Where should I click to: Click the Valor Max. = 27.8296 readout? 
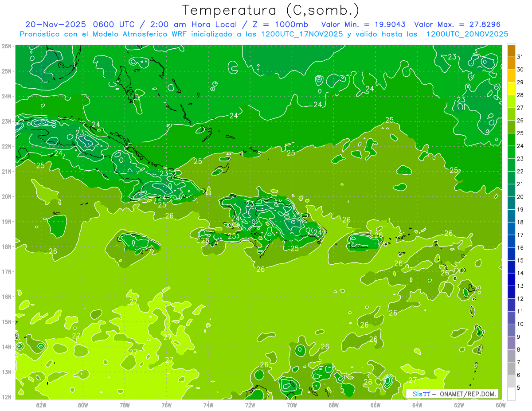[458, 24]
